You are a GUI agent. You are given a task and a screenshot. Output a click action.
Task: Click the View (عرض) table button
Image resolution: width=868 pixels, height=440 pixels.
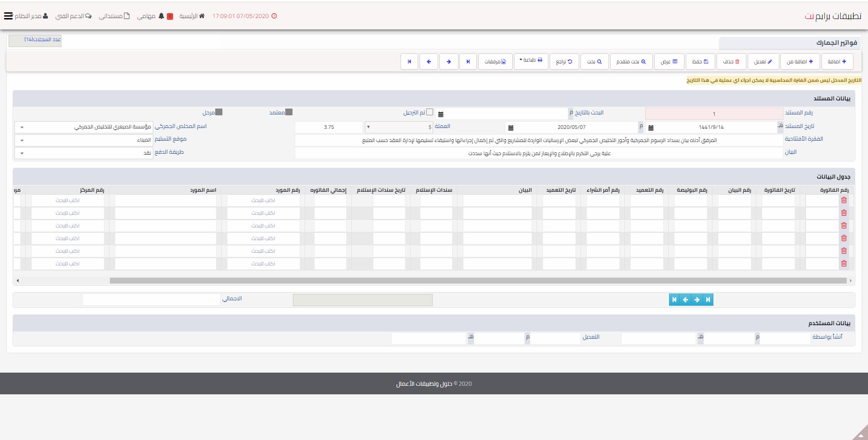(669, 62)
